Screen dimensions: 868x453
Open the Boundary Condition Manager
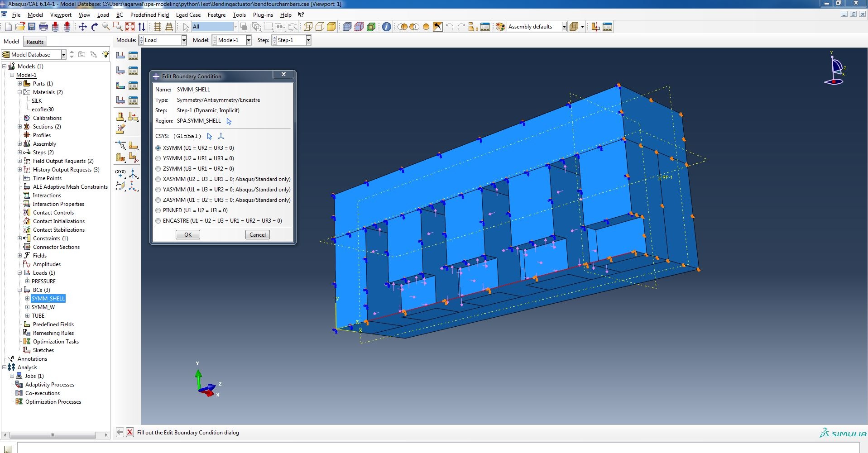134,71
